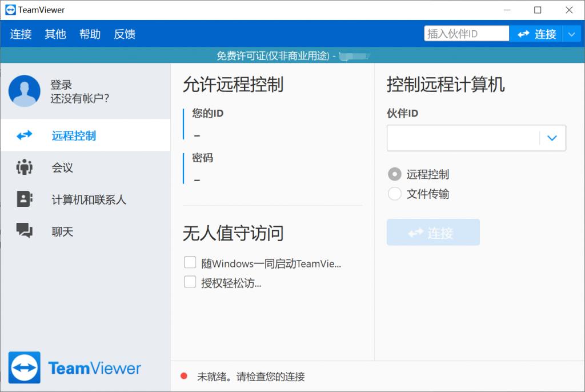Open the 伙伴ID dropdown arrow
The width and height of the screenshot is (585, 392).
click(552, 138)
